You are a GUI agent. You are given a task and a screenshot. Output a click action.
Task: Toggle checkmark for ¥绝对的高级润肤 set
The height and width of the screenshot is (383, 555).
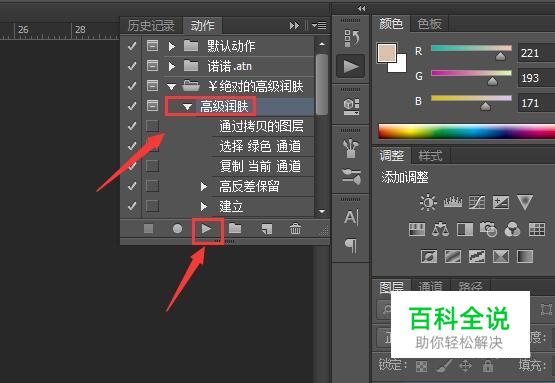pyautogui.click(x=132, y=86)
